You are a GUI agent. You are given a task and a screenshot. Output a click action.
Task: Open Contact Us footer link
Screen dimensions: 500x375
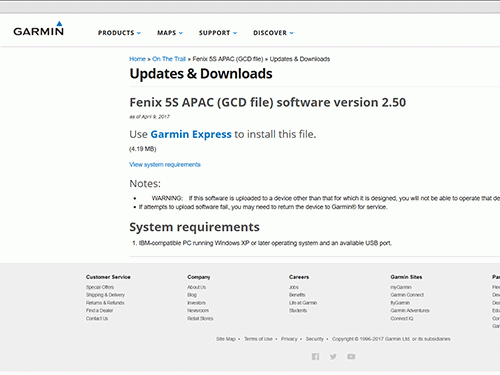point(97,318)
